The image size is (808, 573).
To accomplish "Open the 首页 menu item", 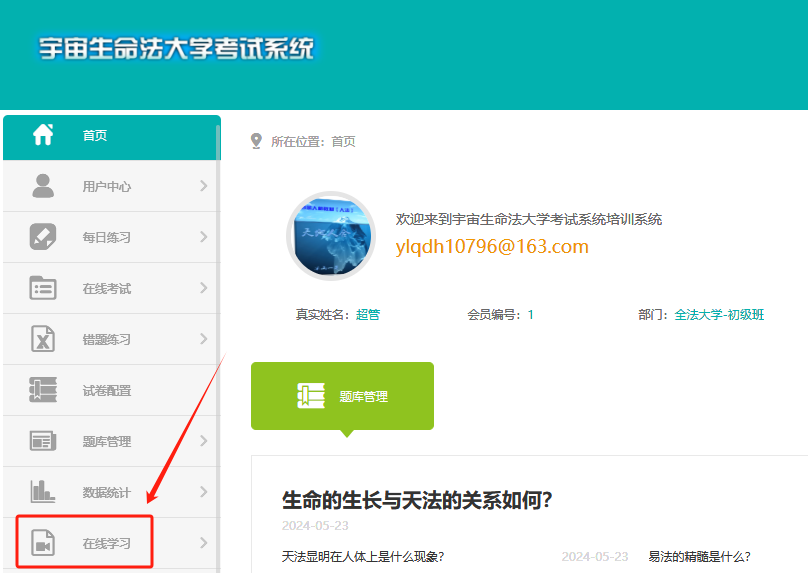I will coord(112,138).
